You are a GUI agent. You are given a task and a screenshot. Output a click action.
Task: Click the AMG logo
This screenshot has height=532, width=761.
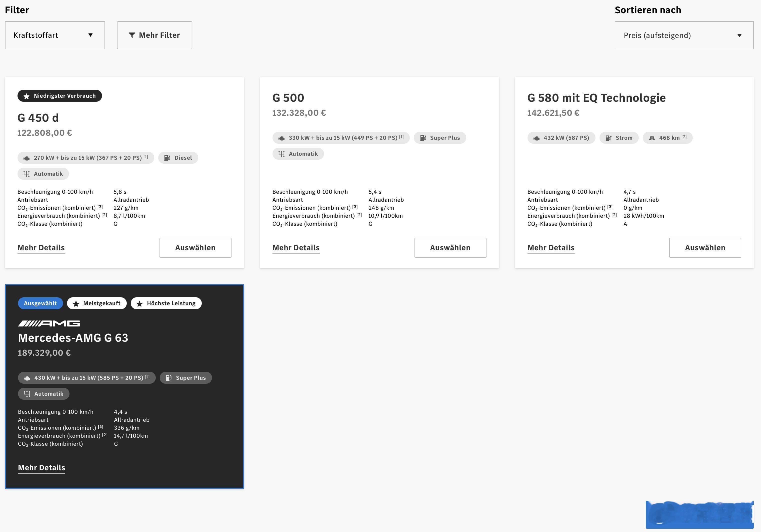(49, 323)
